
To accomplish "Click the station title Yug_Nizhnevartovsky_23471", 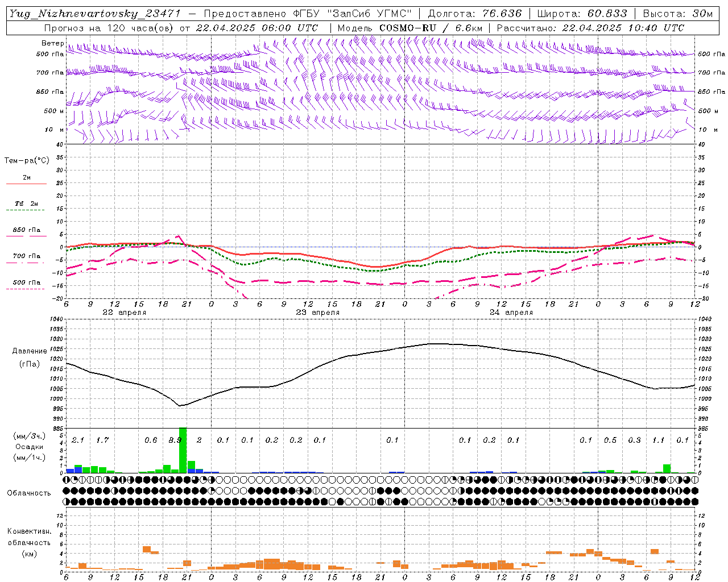I will pos(95,14).
